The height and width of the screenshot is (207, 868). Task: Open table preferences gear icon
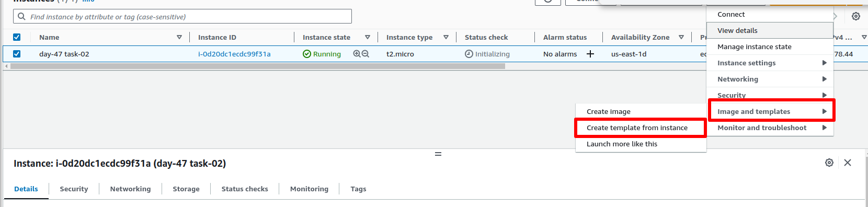856,16
